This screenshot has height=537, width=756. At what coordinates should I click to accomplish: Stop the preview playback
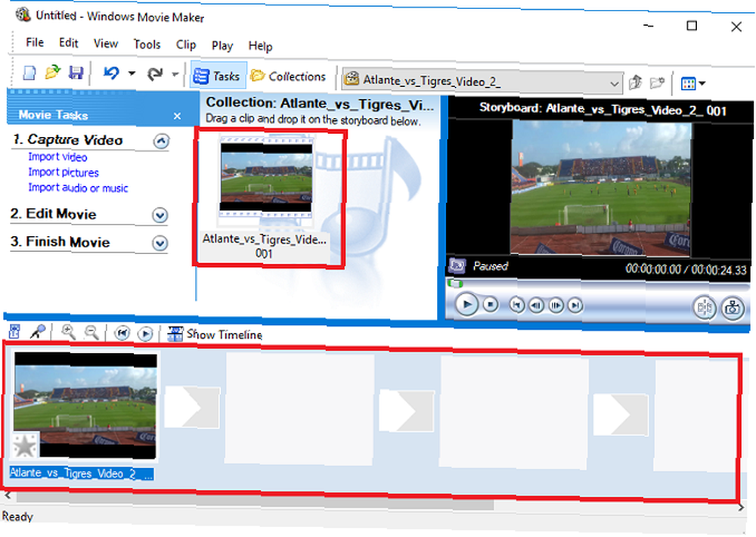[x=491, y=305]
